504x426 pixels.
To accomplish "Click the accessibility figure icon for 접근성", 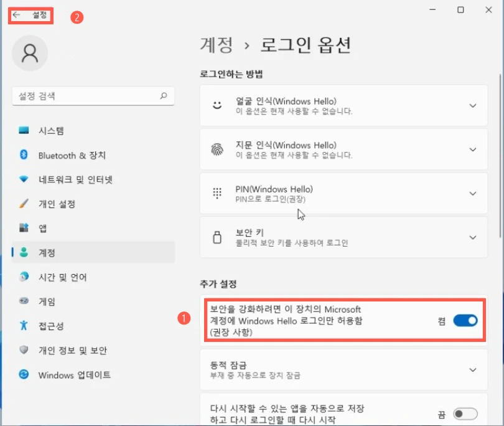I will [24, 325].
